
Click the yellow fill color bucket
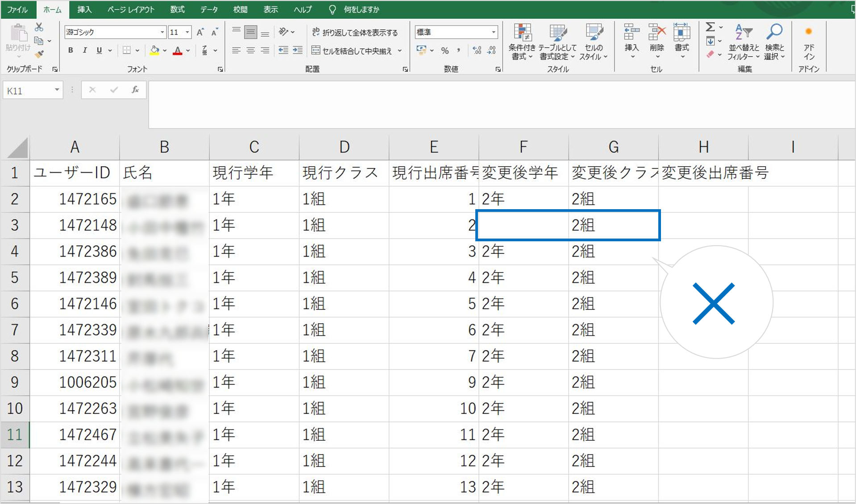coord(154,50)
